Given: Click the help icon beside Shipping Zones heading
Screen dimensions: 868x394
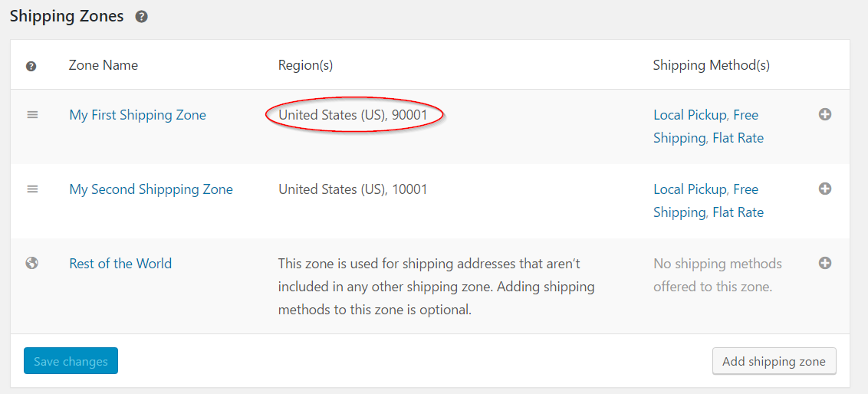Looking at the screenshot, I should [141, 17].
